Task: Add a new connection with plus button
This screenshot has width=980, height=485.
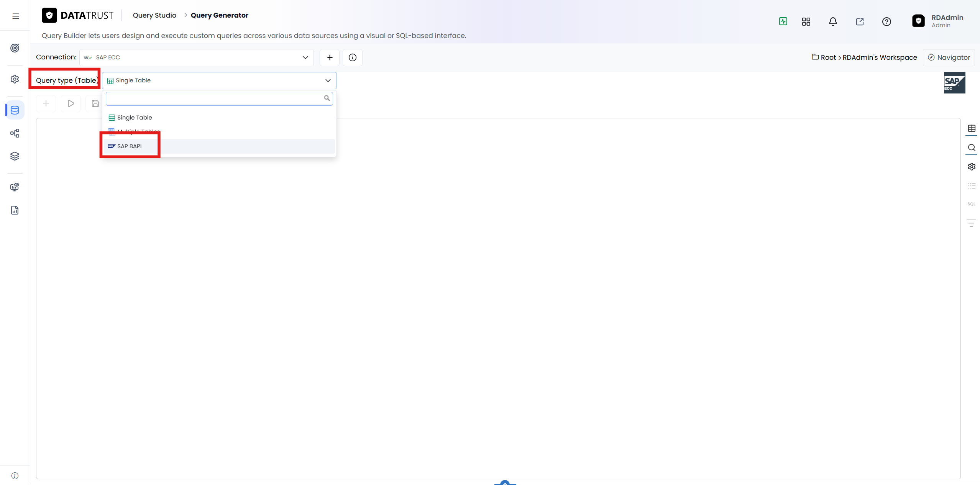Action: [x=330, y=57]
